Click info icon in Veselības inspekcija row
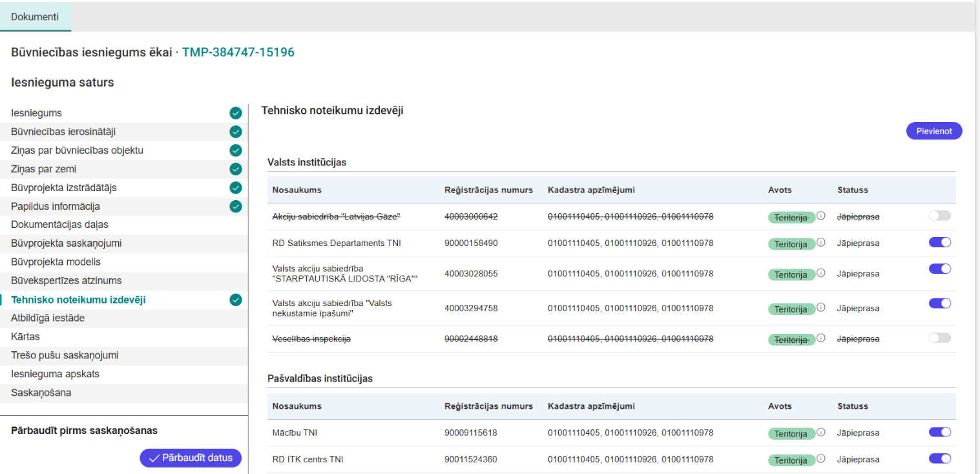 (x=821, y=338)
